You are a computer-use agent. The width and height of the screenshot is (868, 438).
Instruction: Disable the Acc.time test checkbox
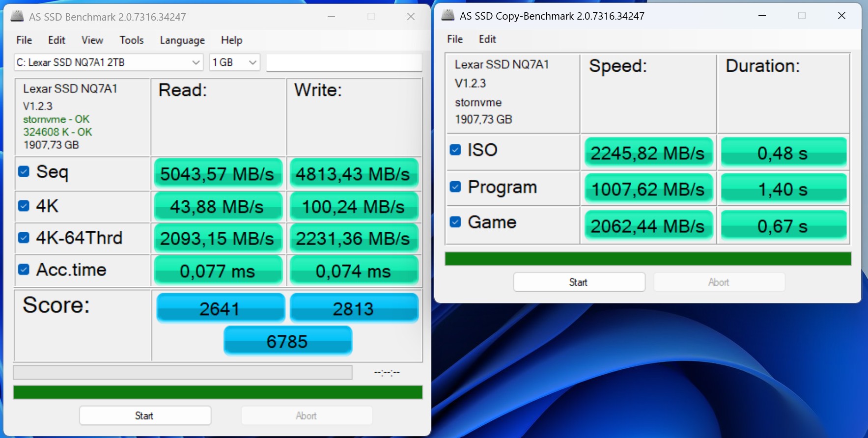click(x=24, y=270)
